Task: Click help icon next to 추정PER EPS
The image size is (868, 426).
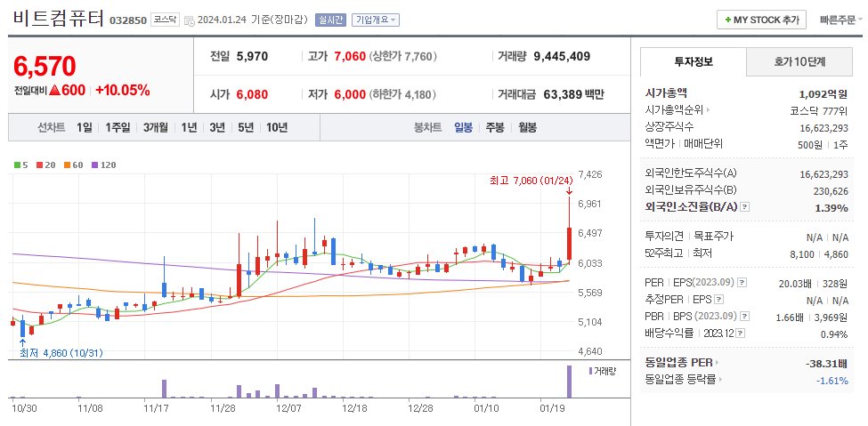Action: click(x=718, y=300)
